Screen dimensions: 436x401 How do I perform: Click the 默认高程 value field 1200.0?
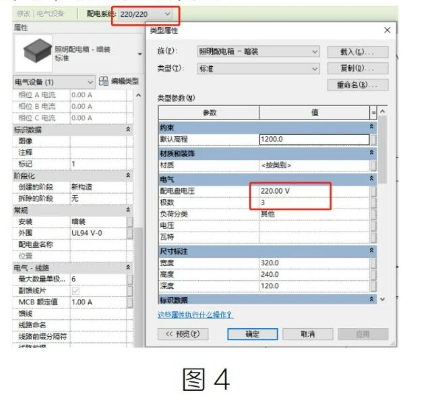point(314,139)
